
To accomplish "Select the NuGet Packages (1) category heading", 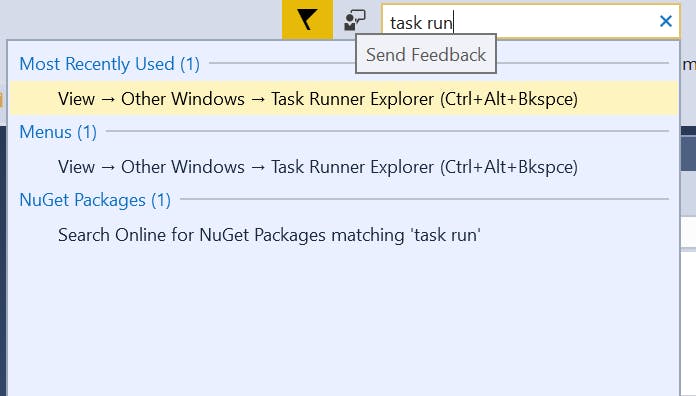I will click(95, 200).
